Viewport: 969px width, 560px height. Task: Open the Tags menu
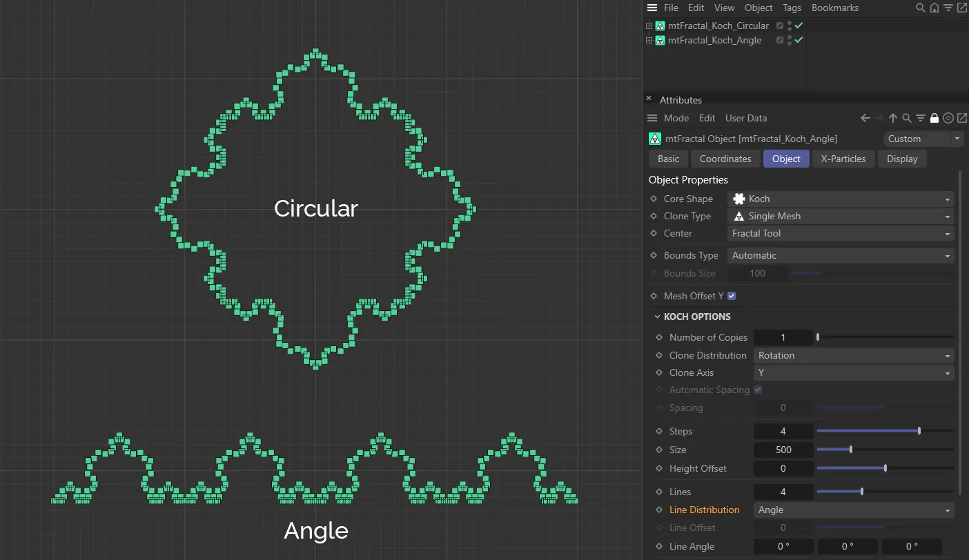click(x=792, y=8)
